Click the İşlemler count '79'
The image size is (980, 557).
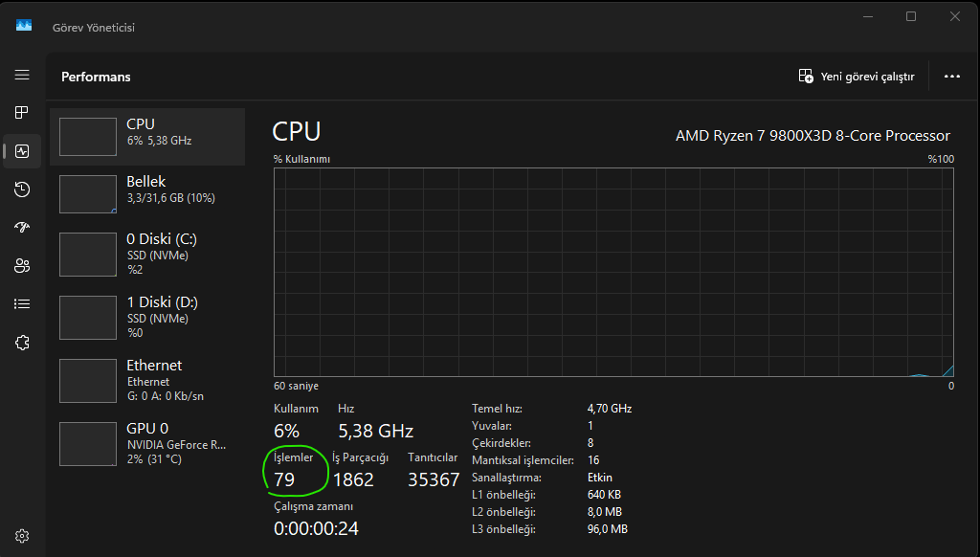pyautogui.click(x=284, y=479)
